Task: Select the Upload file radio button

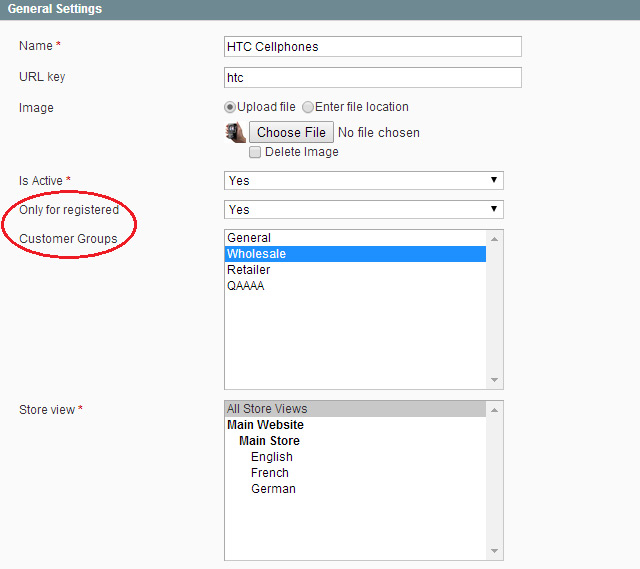Action: coord(230,107)
